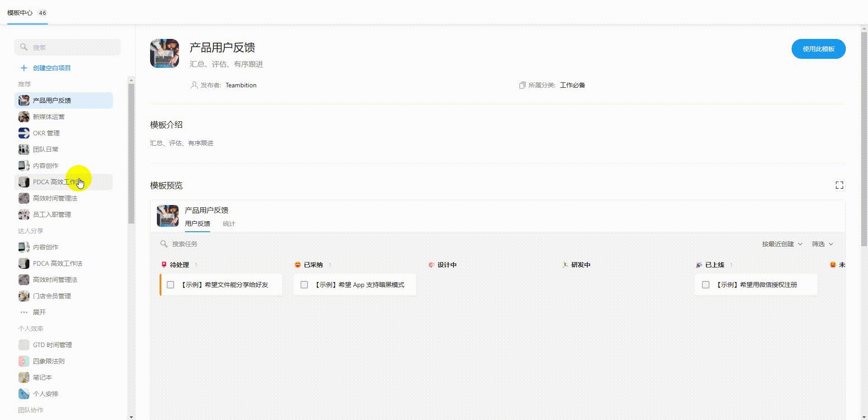Click the GTD 时间管理 template icon

24,344
